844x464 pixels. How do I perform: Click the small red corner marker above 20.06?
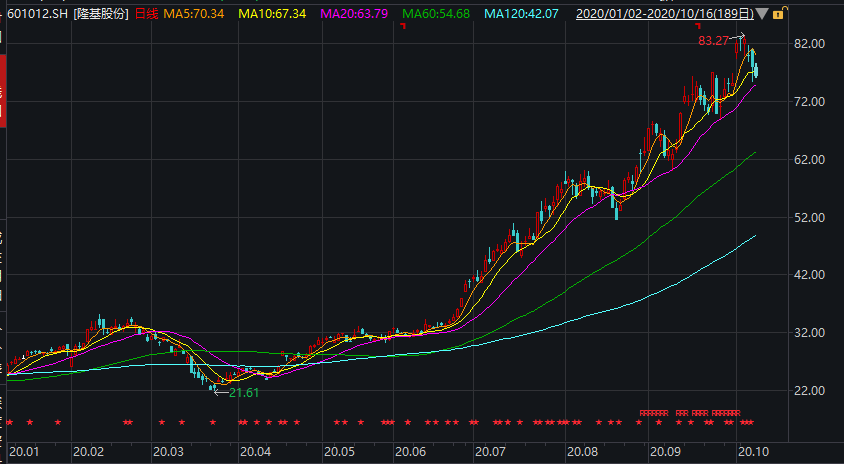tap(402, 27)
